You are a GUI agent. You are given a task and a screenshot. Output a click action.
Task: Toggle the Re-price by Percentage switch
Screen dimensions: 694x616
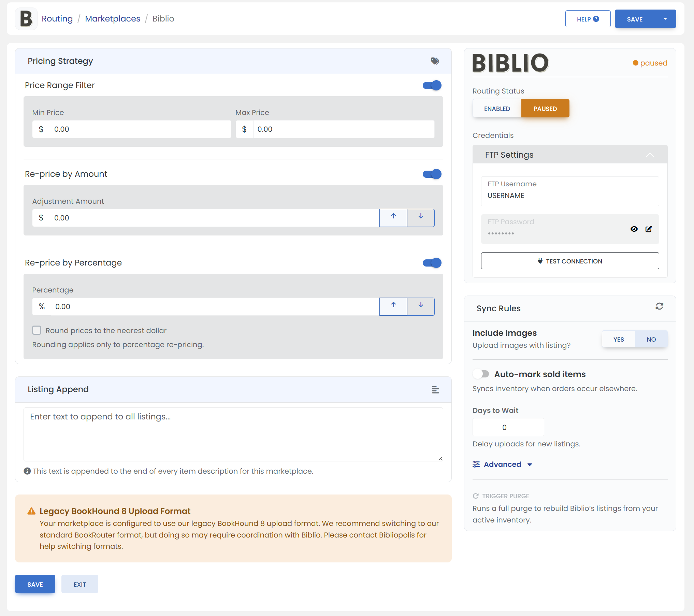tap(432, 263)
